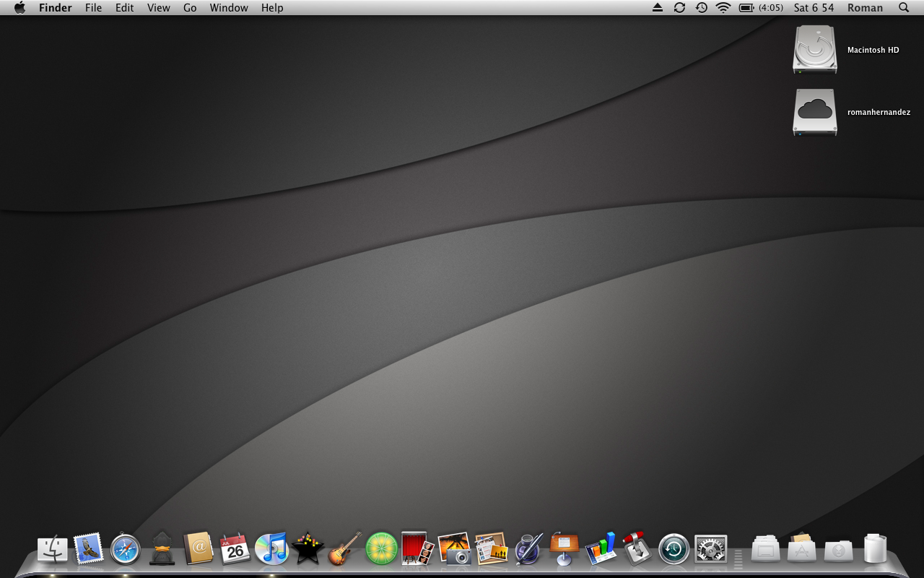Open the Apple menu

click(19, 8)
